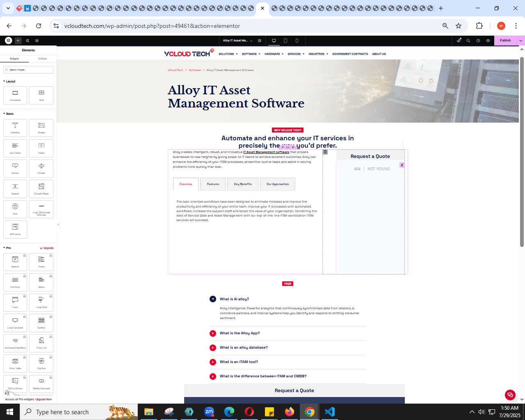
Task: Collapse the Layout widget section
Action: (9, 81)
